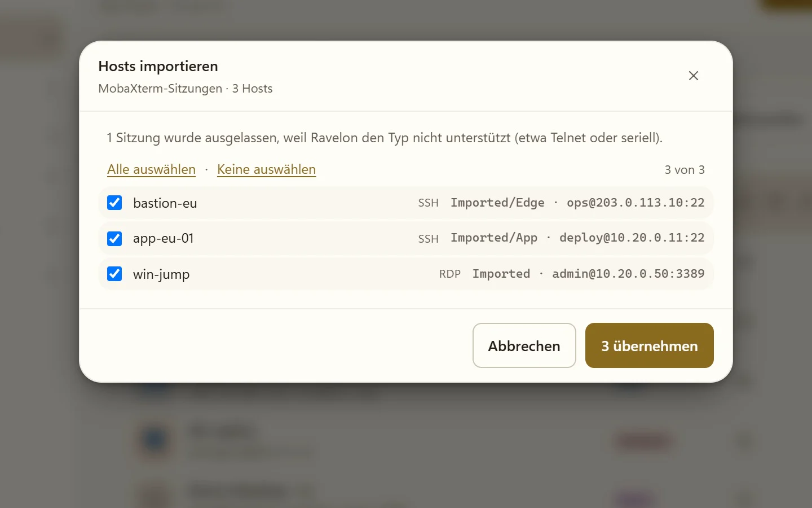Select the win-jump host name
Image resolution: width=812 pixels, height=508 pixels.
coord(161,274)
